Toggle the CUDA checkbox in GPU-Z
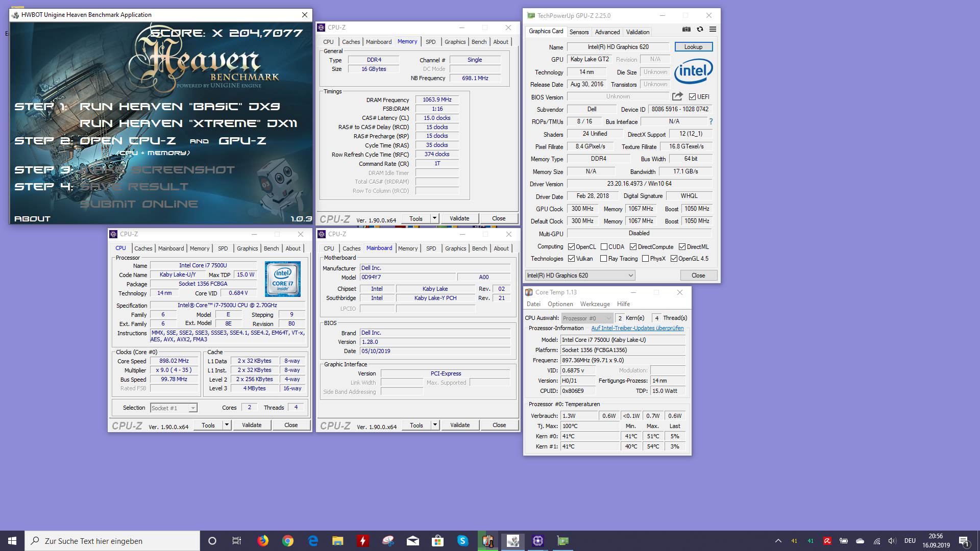 [604, 246]
